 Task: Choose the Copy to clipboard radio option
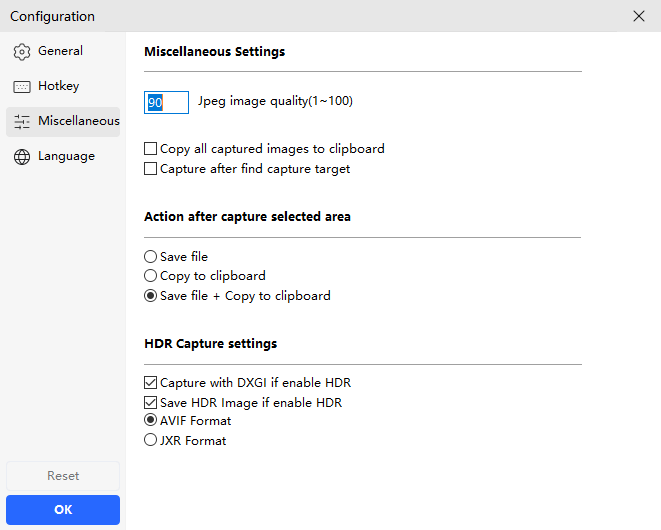click(x=151, y=276)
